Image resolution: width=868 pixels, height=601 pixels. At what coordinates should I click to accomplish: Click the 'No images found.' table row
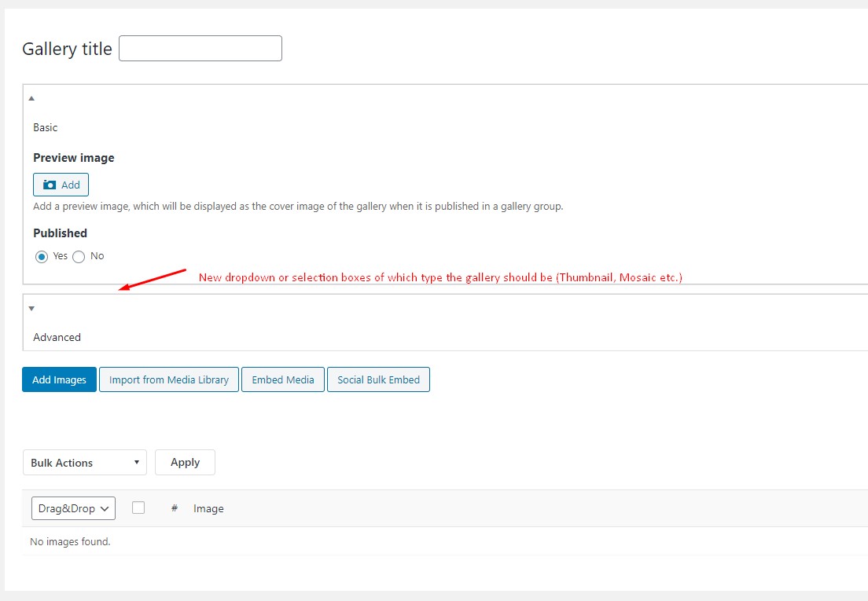click(x=70, y=541)
